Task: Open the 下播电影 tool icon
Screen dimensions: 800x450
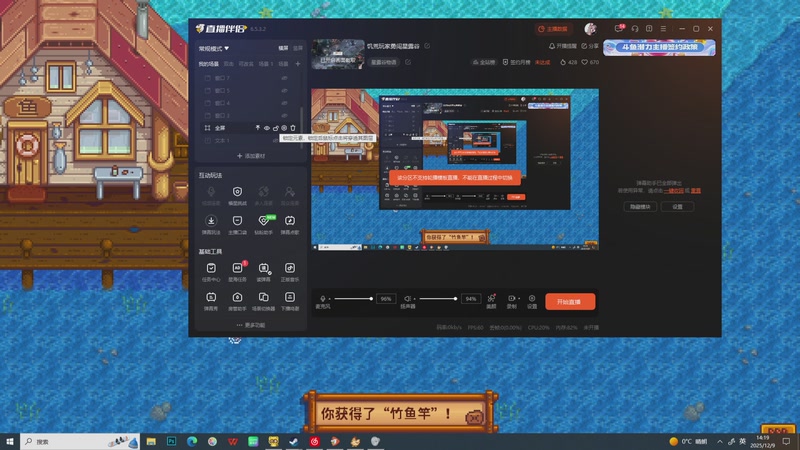Action: pyautogui.click(x=290, y=301)
